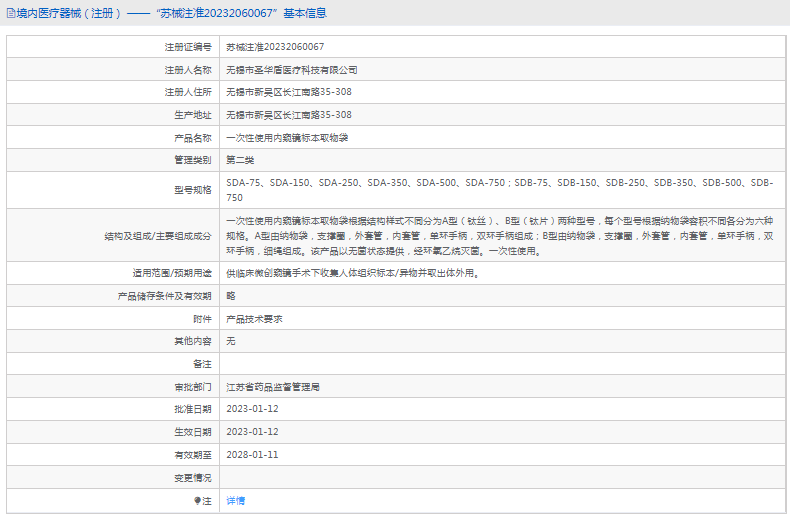Click the 审批部门 label
Viewport: 790px width, 520px height.
(193, 387)
